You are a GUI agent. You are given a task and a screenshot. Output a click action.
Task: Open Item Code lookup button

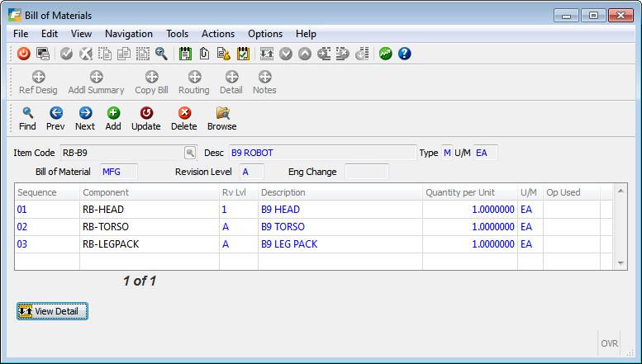click(190, 153)
